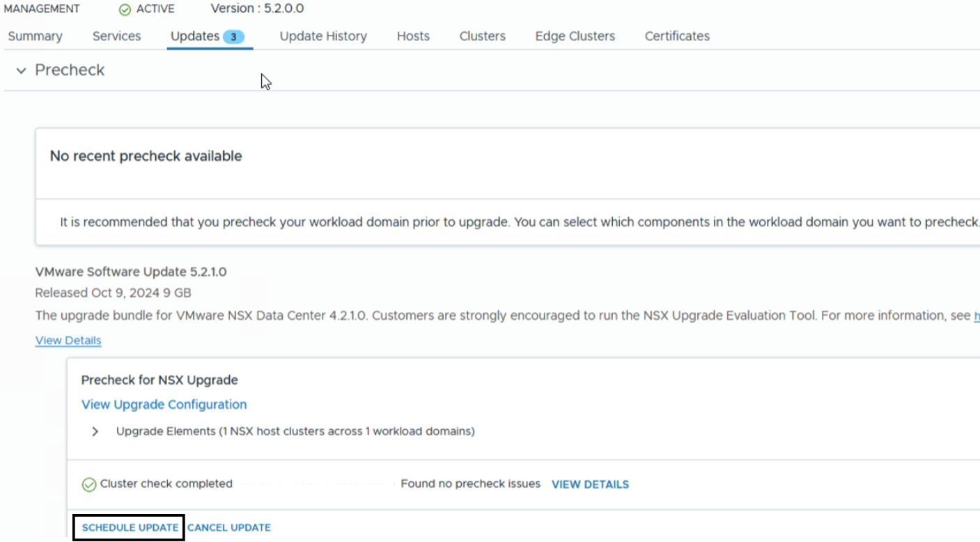Switch to the Summary tab

pos(35,36)
